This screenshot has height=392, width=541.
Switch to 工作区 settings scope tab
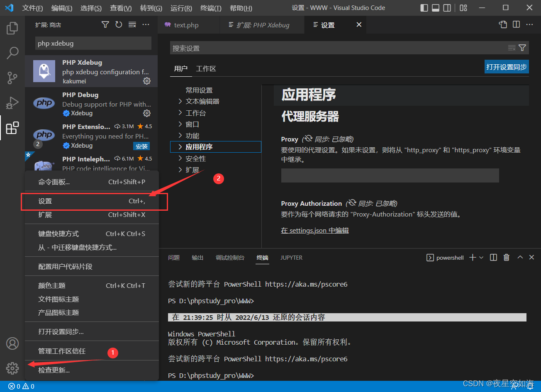click(x=206, y=68)
